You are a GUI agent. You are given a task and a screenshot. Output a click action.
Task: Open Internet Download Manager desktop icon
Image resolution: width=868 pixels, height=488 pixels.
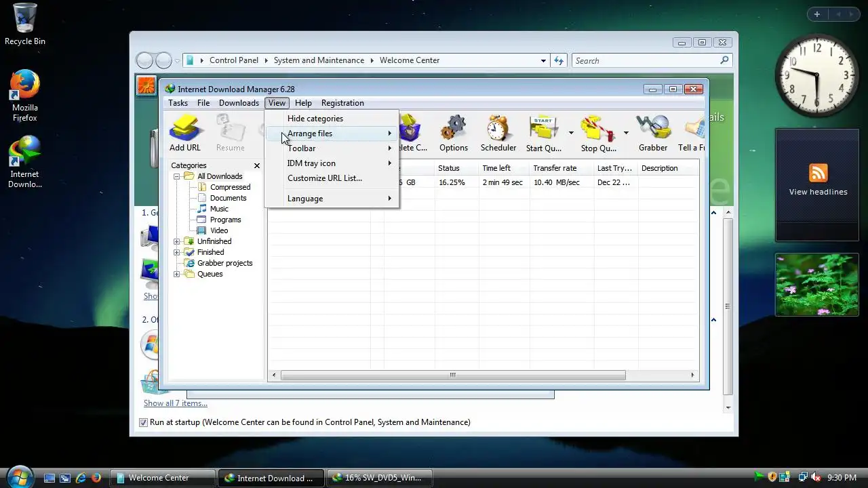[x=25, y=162]
